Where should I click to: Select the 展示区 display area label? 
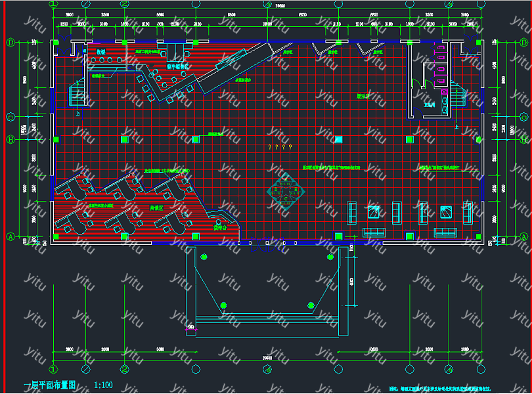(x=364, y=96)
